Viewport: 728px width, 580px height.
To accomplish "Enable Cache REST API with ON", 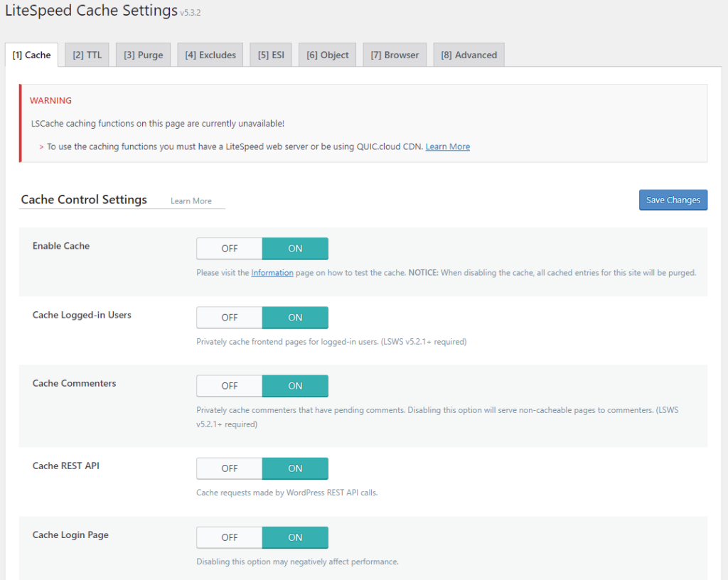I will [295, 468].
